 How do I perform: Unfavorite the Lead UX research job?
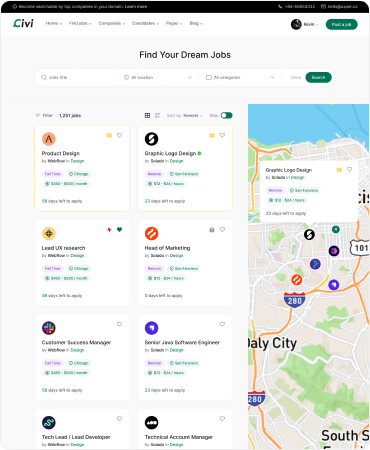(x=119, y=230)
